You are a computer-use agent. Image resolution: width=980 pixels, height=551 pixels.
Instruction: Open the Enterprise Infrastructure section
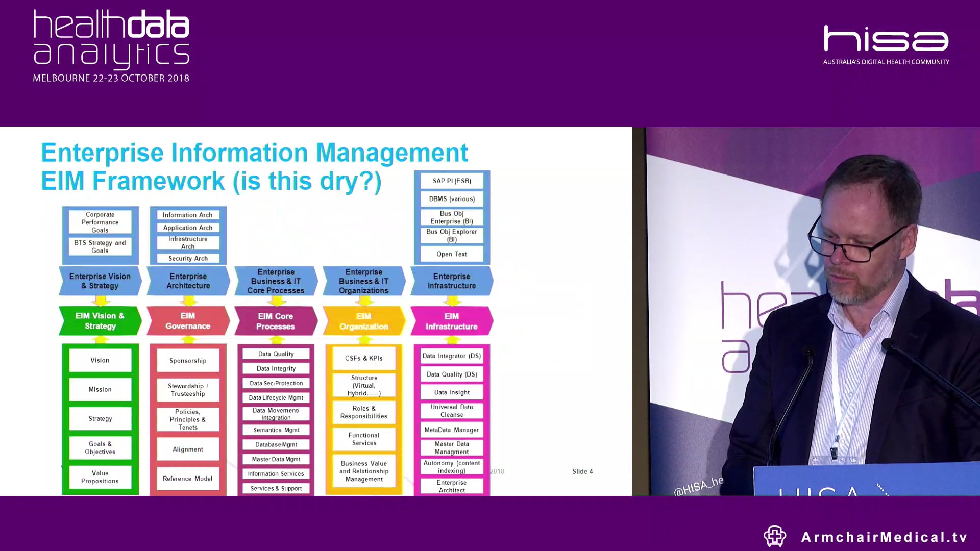(451, 281)
